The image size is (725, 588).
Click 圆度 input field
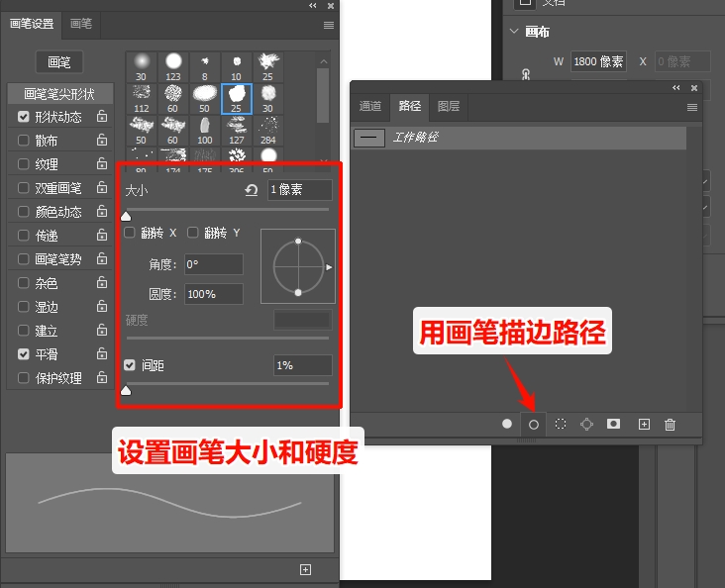click(214, 294)
